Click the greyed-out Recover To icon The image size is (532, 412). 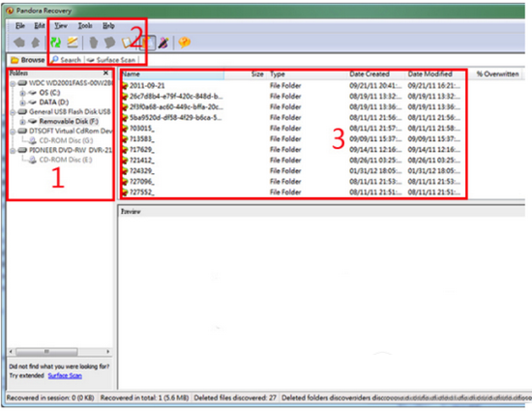click(x=109, y=43)
